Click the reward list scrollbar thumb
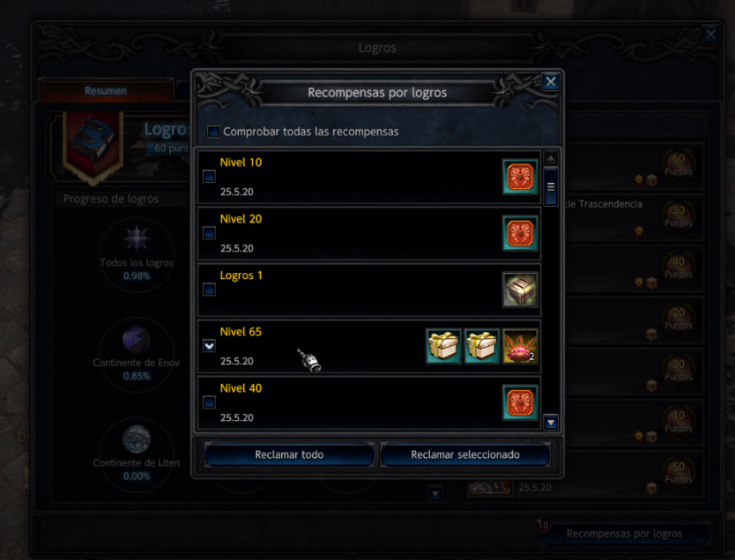Screen dimensions: 735x560 551,187
